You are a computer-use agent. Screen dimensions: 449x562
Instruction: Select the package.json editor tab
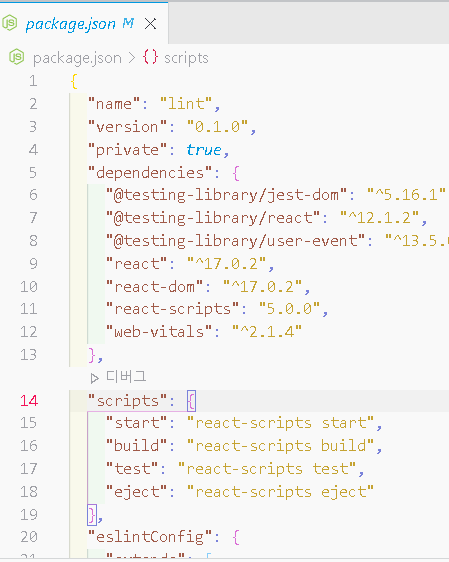(x=84, y=24)
